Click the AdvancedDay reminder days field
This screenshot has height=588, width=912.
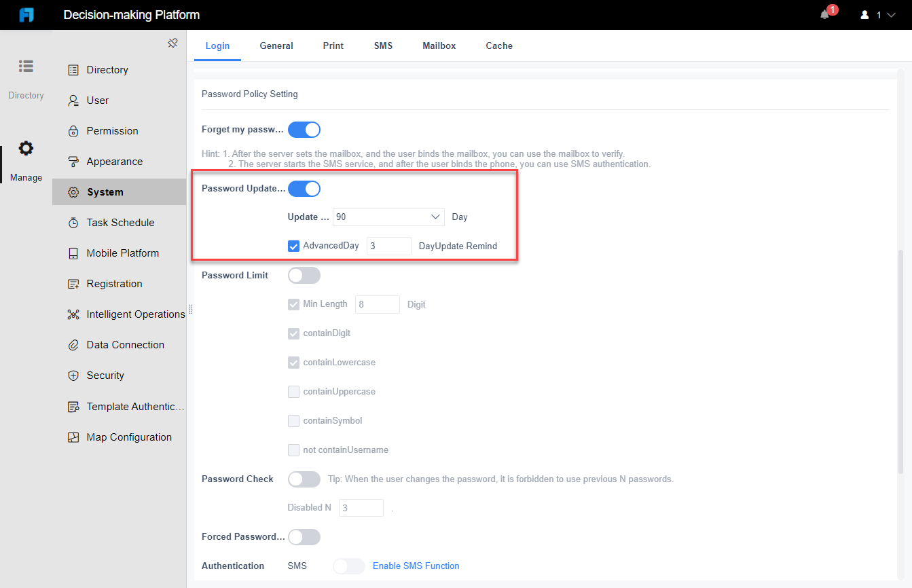click(x=389, y=246)
